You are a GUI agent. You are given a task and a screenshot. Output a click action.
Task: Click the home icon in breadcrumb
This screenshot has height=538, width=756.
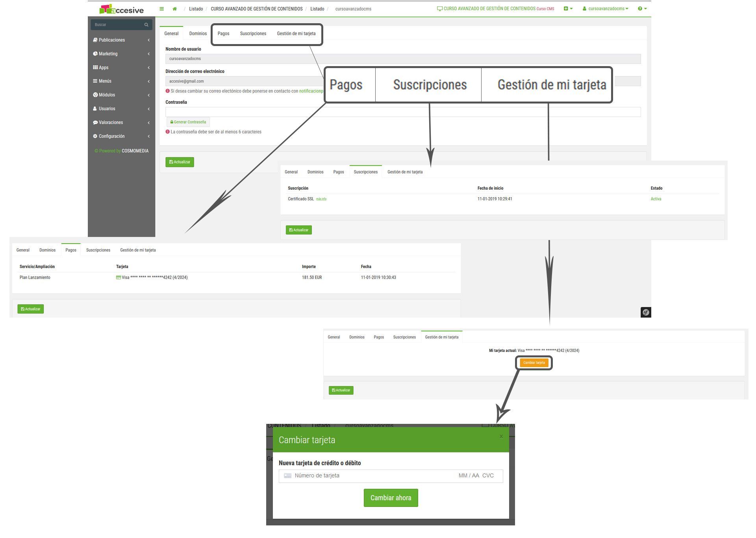(x=174, y=9)
